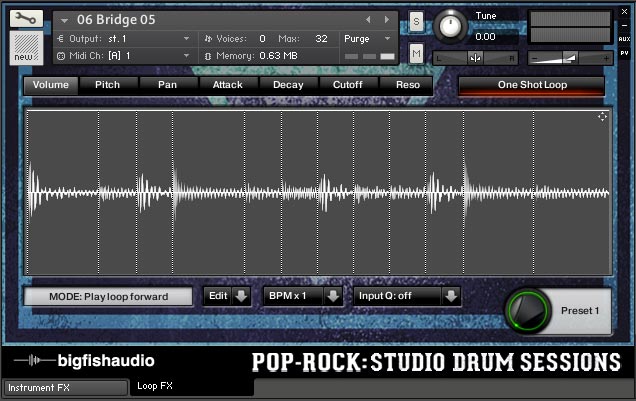
Task: Click the Tune value 0.00
Action: click(486, 37)
